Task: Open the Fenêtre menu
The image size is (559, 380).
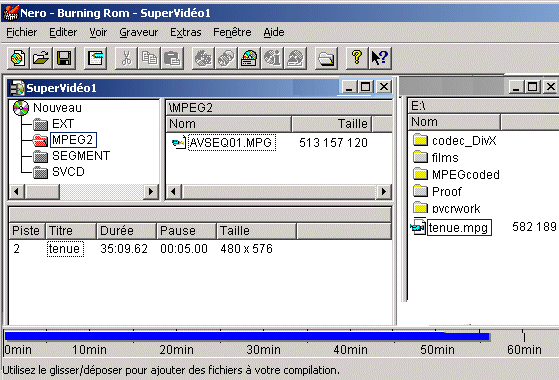Action: click(x=232, y=32)
